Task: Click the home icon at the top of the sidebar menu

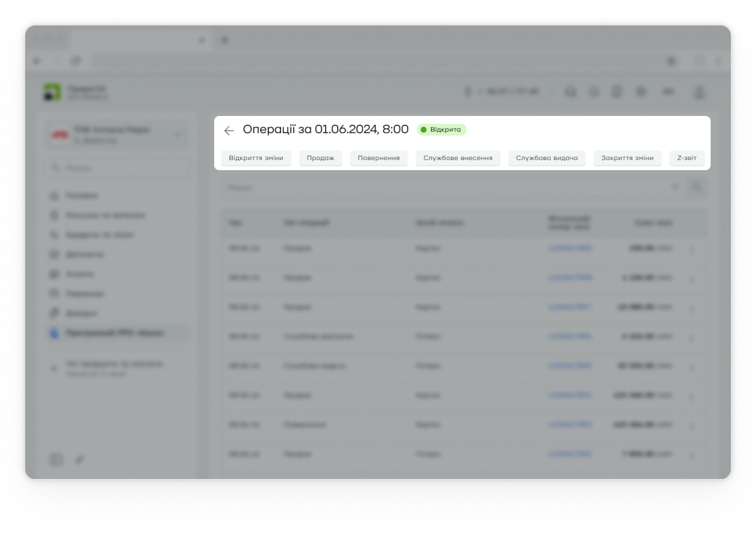Action: point(54,196)
